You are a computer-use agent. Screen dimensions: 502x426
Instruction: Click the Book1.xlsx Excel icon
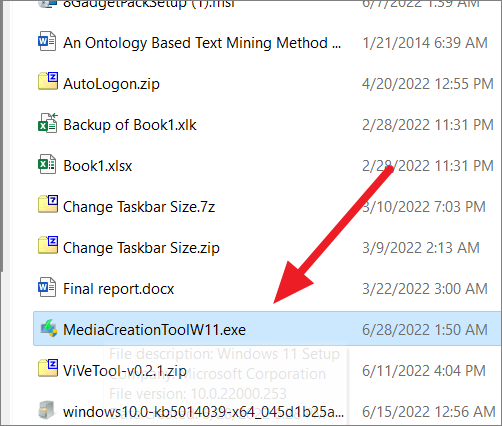click(47, 164)
